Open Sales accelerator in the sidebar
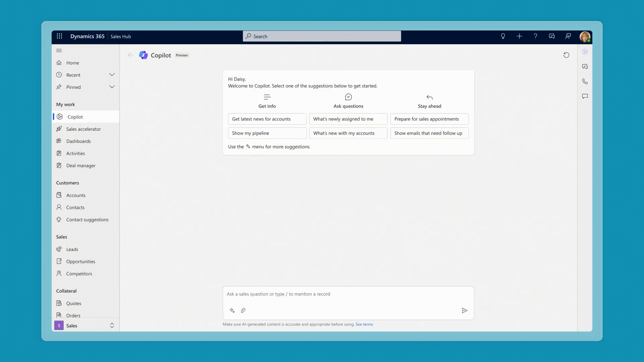 [x=83, y=129]
